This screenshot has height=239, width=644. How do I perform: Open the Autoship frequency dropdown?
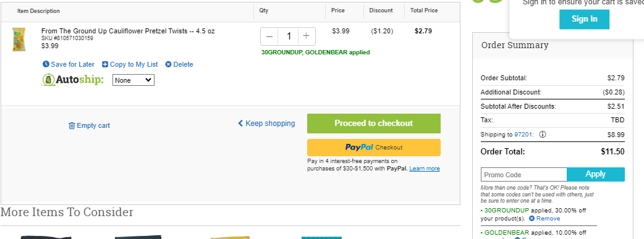133,80
